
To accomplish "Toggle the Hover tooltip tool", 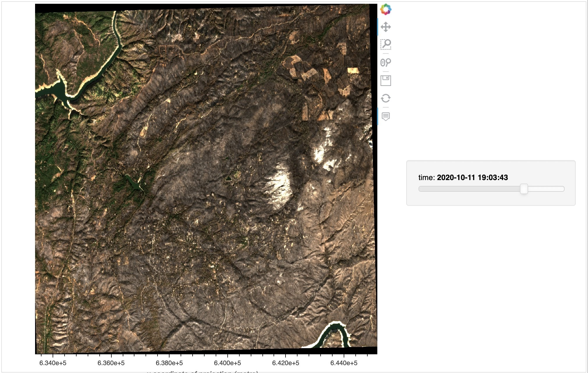I will click(x=385, y=116).
